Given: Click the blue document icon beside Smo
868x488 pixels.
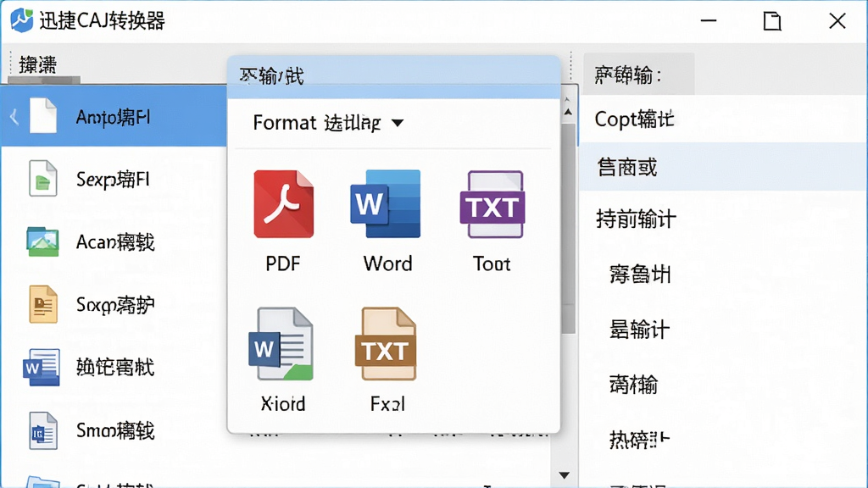Looking at the screenshot, I should click(43, 430).
